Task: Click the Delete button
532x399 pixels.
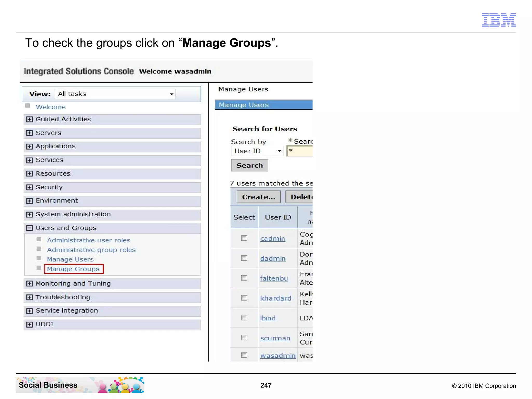Action: tap(299, 197)
